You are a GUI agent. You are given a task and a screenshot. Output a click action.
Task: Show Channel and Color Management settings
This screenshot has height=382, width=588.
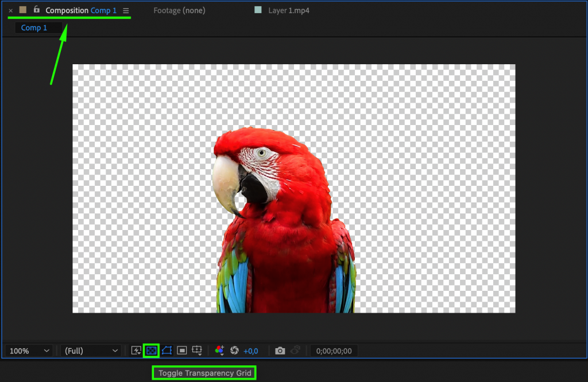pyautogui.click(x=219, y=350)
